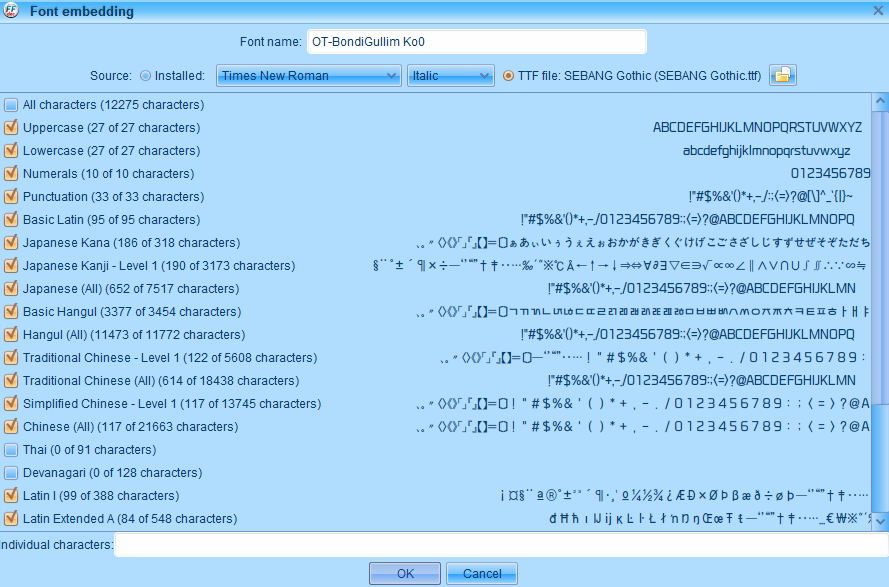The height and width of the screenshot is (587, 889).
Task: Toggle Punctuation (33 of 33 characters) checkbox
Action: point(11,197)
